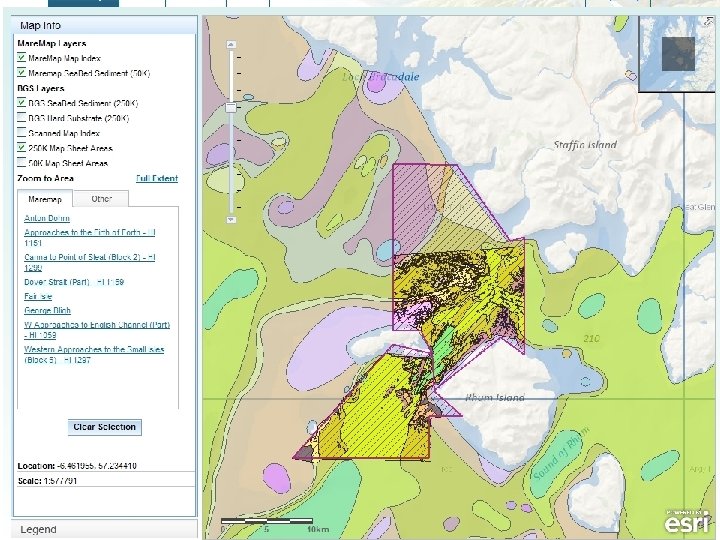Click the Loch Bracadale label on map
The height and width of the screenshot is (540, 720).
[x=381, y=77]
